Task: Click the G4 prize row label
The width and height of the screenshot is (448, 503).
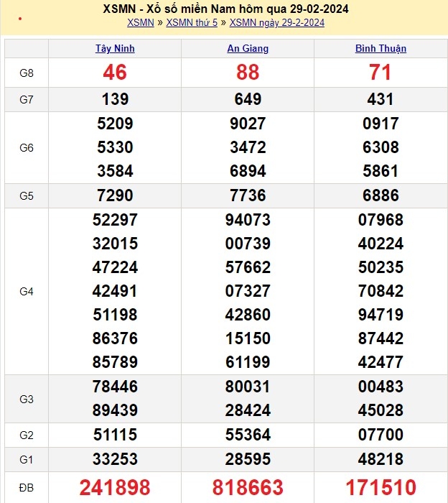Action: click(27, 291)
